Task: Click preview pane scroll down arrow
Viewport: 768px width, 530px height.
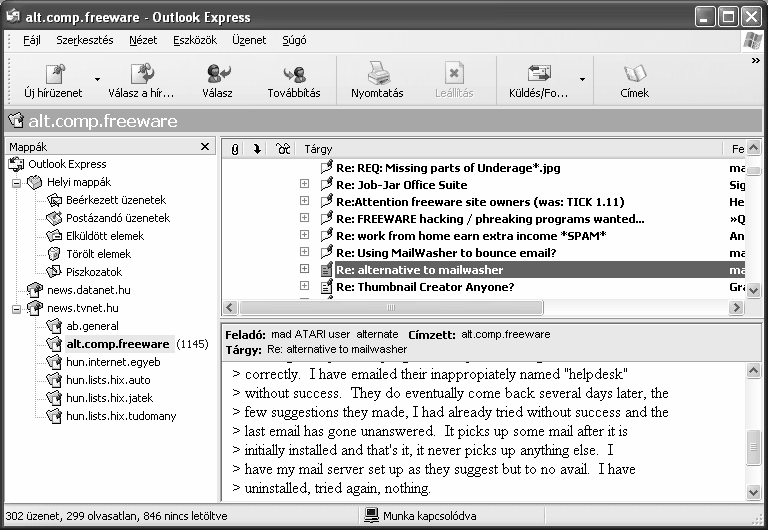Action: coord(753,492)
